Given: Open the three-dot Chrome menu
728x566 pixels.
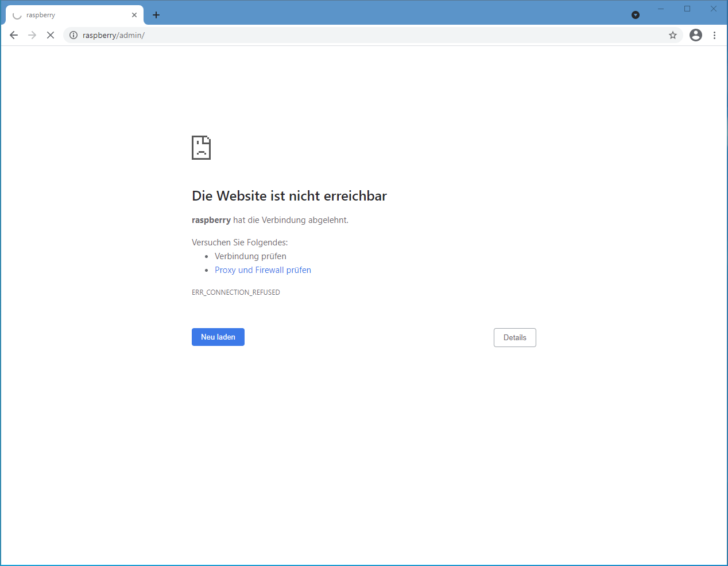Looking at the screenshot, I should click(714, 35).
